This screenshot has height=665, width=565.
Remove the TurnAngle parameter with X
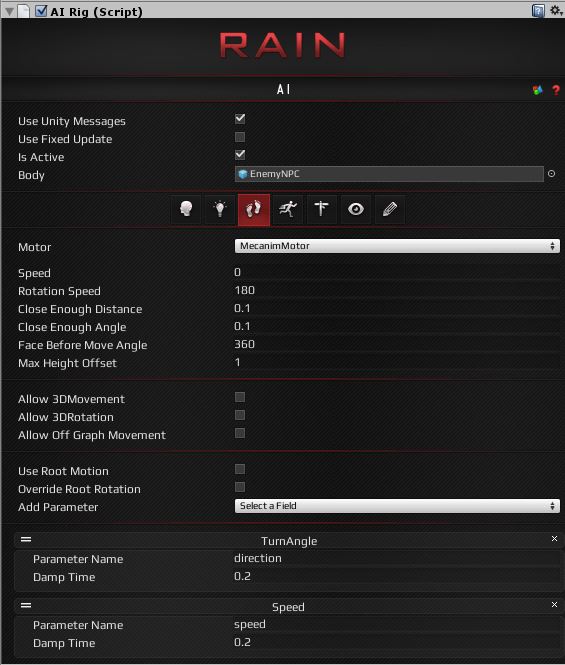554,539
